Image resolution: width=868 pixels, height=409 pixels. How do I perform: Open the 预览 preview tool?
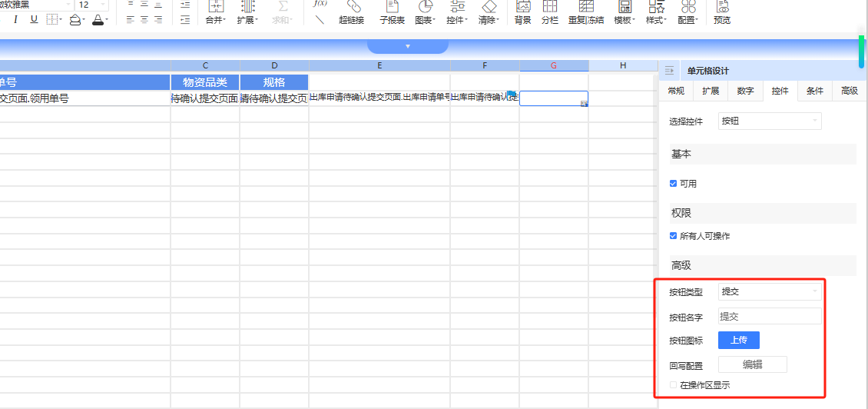722,12
